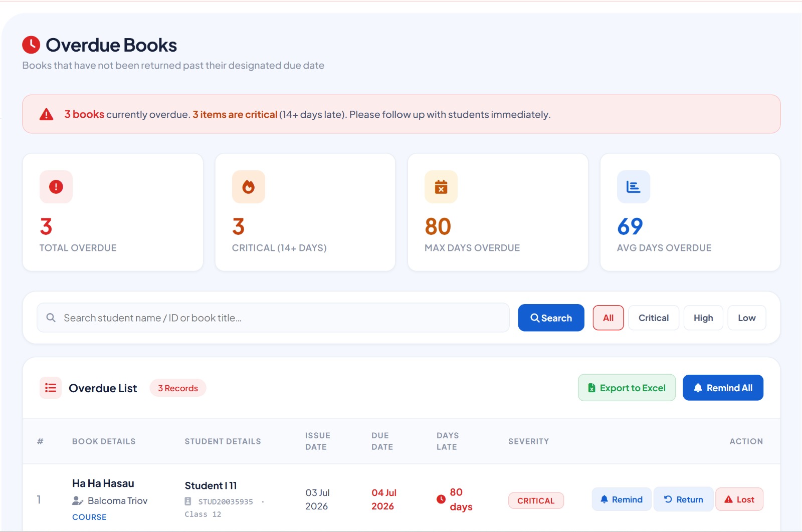Image resolution: width=802 pixels, height=532 pixels.
Task: Click the 80 max days overdue value
Action: point(438,226)
